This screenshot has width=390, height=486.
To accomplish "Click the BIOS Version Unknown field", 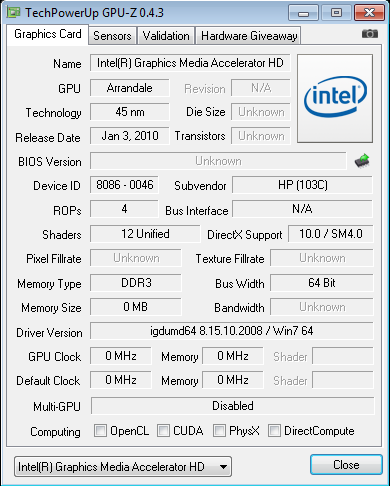I will 218,161.
